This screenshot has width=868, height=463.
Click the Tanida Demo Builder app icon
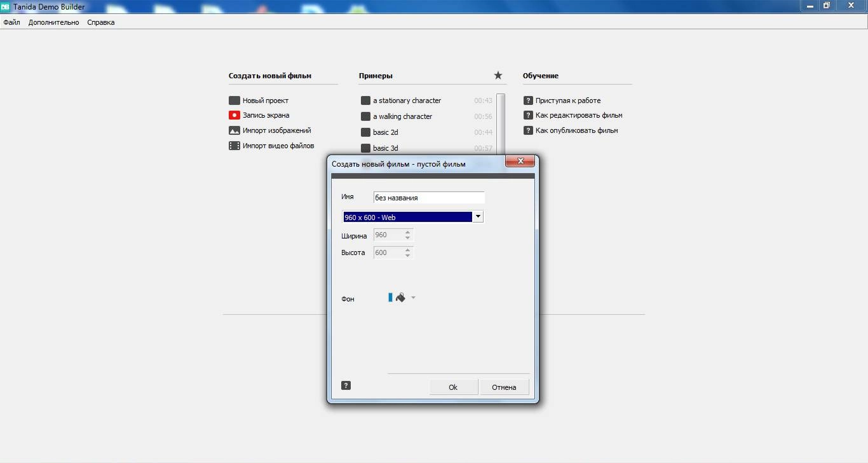click(5, 6)
